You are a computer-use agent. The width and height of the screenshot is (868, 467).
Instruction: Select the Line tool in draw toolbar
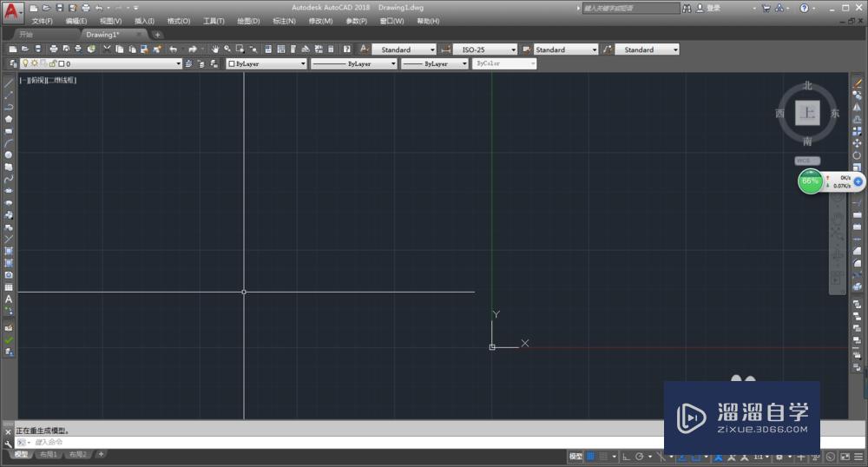(x=9, y=83)
